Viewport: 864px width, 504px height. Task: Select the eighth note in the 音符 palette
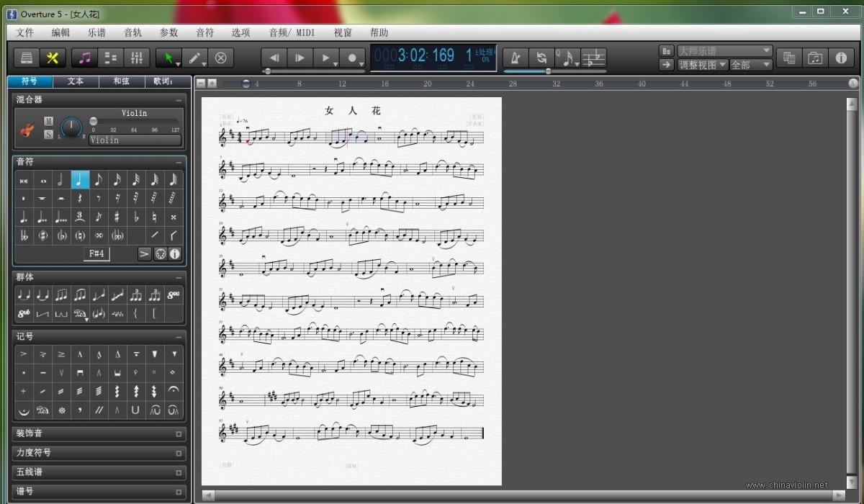coord(99,180)
